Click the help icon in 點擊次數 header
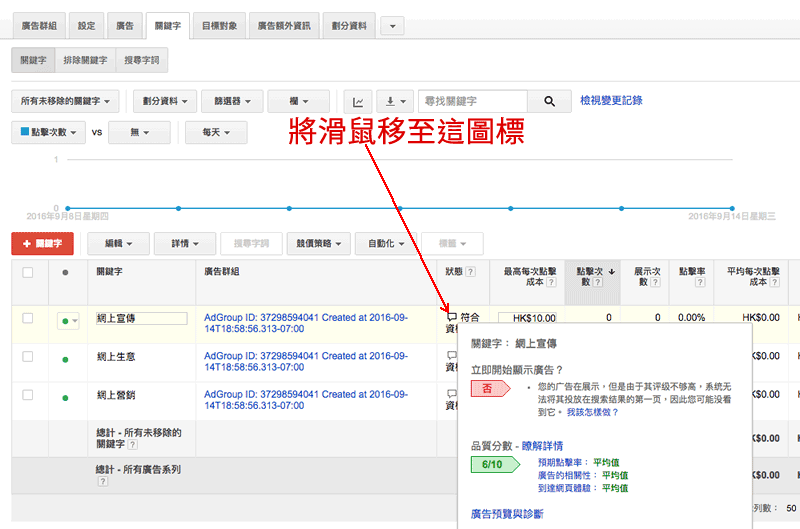The width and height of the screenshot is (800, 529). click(598, 282)
